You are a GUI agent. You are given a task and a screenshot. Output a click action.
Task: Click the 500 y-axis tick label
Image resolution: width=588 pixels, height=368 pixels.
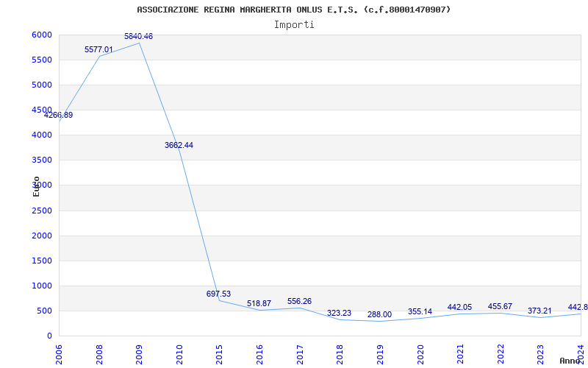(45, 311)
